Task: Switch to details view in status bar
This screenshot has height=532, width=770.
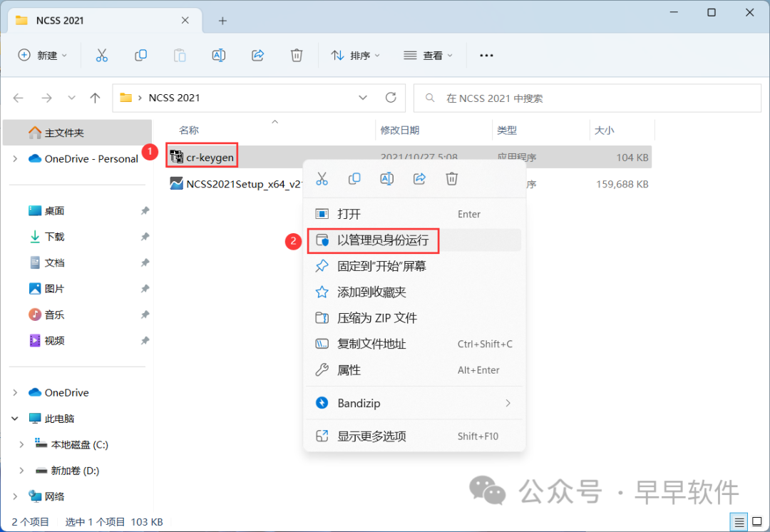Action: pyautogui.click(x=739, y=521)
